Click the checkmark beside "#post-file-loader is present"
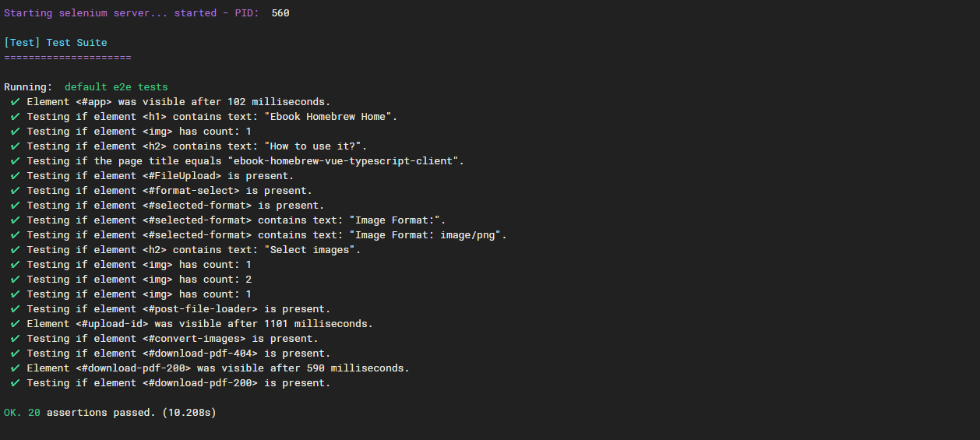Viewport: 980px width, 440px height. [16, 309]
